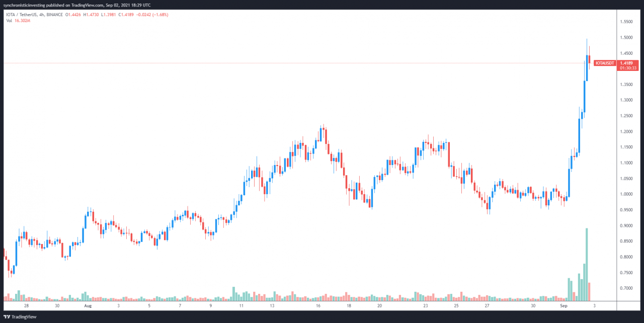Viewport: 644px width, 323px height.
Task: Click the date 28 on time axis
Action: (26, 305)
